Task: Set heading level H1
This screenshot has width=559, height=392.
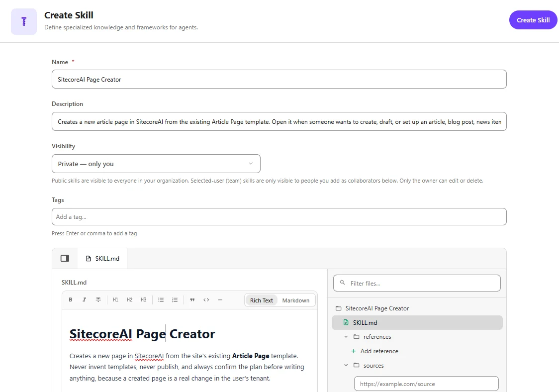Action: 115,299
